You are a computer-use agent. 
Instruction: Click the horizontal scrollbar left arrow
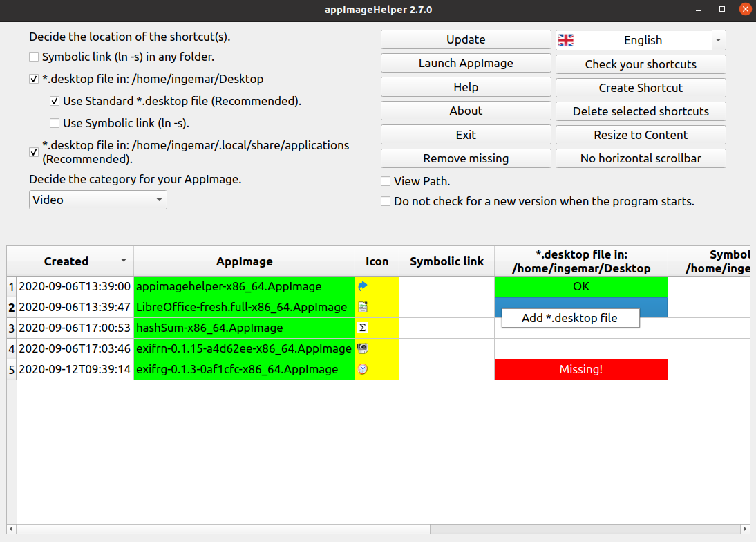coord(12,529)
